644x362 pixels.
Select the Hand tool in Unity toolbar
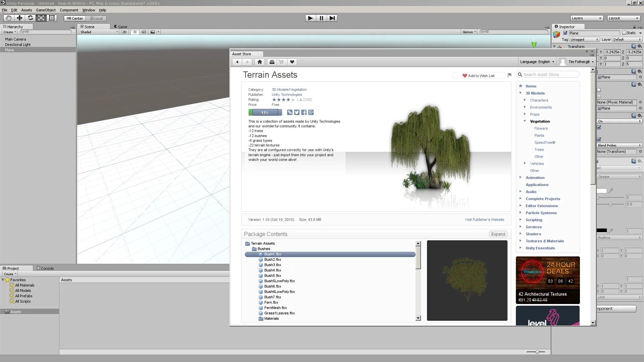(x=9, y=18)
